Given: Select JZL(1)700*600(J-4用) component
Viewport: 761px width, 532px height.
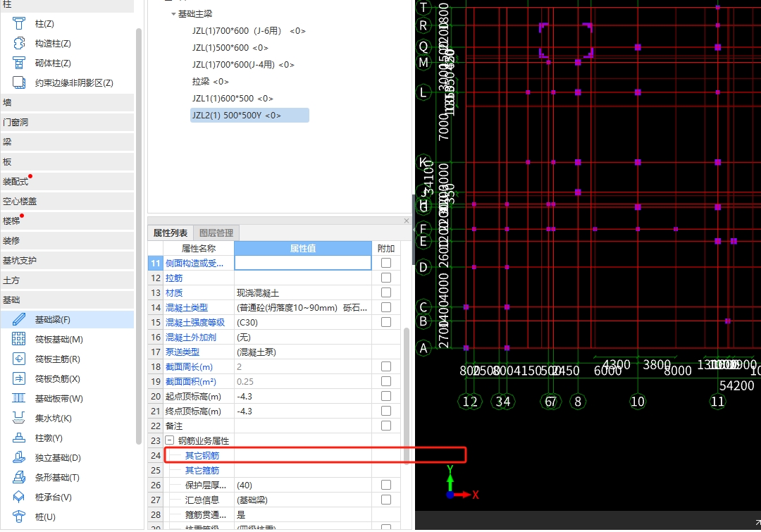Looking at the screenshot, I should coord(243,65).
